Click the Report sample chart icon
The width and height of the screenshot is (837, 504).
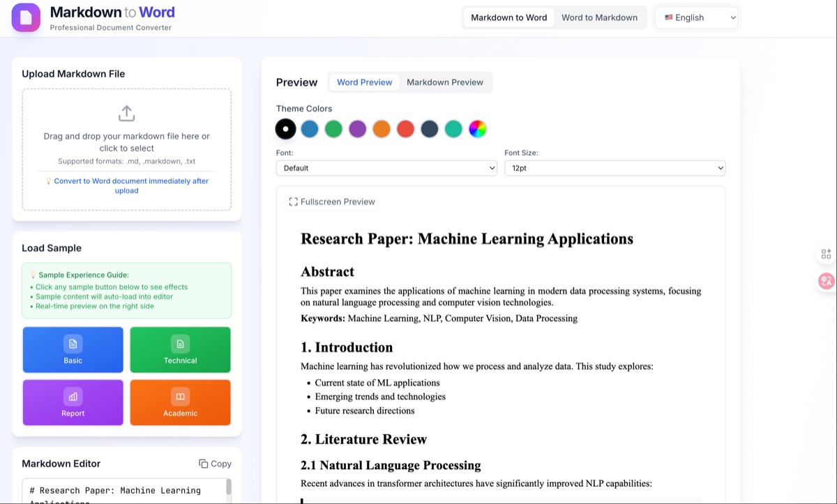73,396
